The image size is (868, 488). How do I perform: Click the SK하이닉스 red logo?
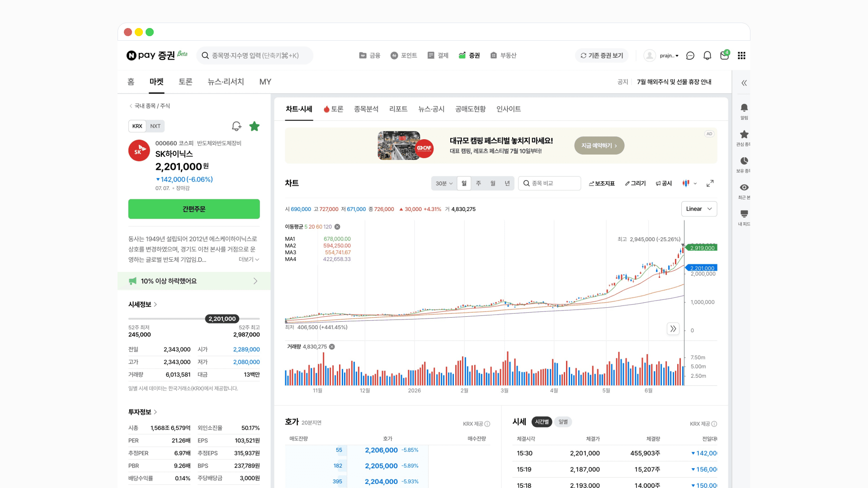point(139,150)
